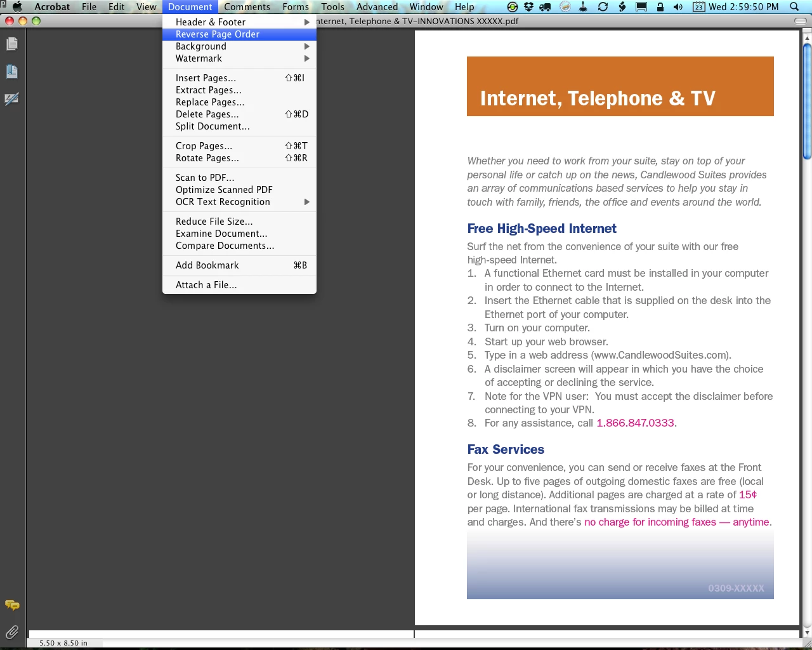Choose Delete Pages
This screenshot has width=812, height=650.
pyautogui.click(x=239, y=114)
